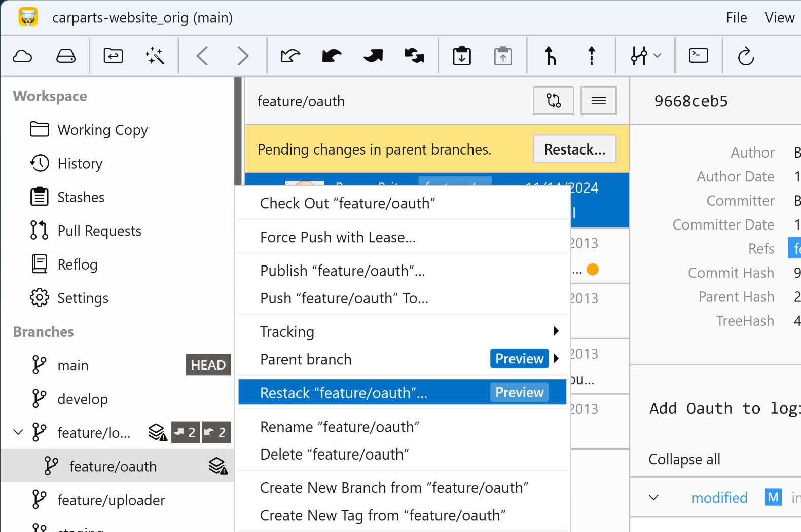
Task: Click the Pull toolbar icon
Action: click(x=332, y=56)
